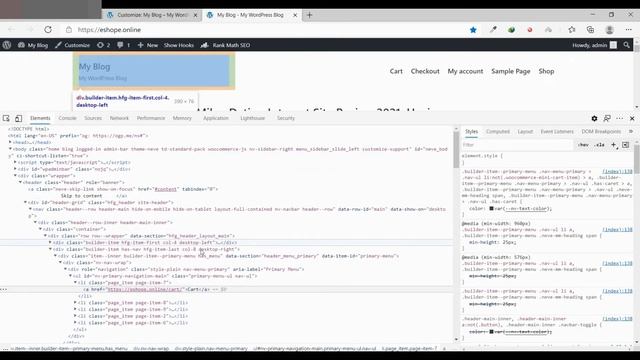The image size is (640, 360).
Task: Collapse the div header-grid node
Action: [25, 202]
